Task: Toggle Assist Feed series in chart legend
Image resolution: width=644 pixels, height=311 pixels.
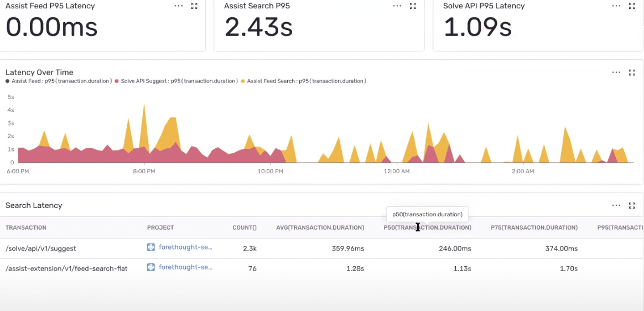Action: (59, 81)
